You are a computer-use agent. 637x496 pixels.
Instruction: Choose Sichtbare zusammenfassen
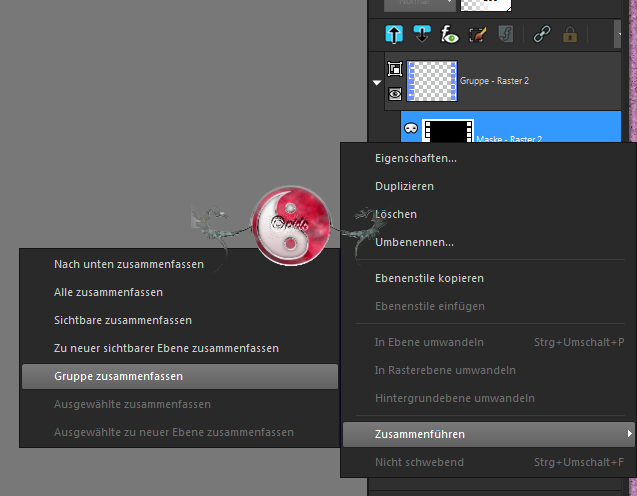point(122,320)
